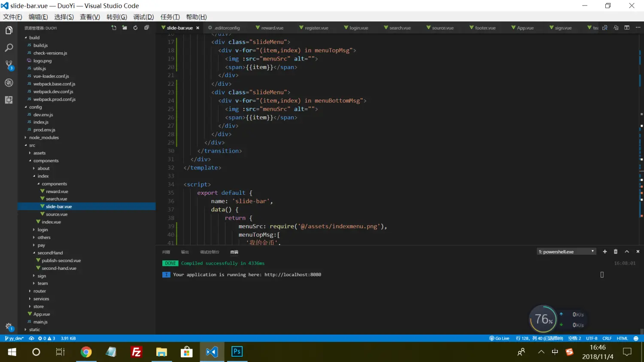This screenshot has height=362, width=644.
Task: Open 文件(F) menu
Action: point(12,17)
